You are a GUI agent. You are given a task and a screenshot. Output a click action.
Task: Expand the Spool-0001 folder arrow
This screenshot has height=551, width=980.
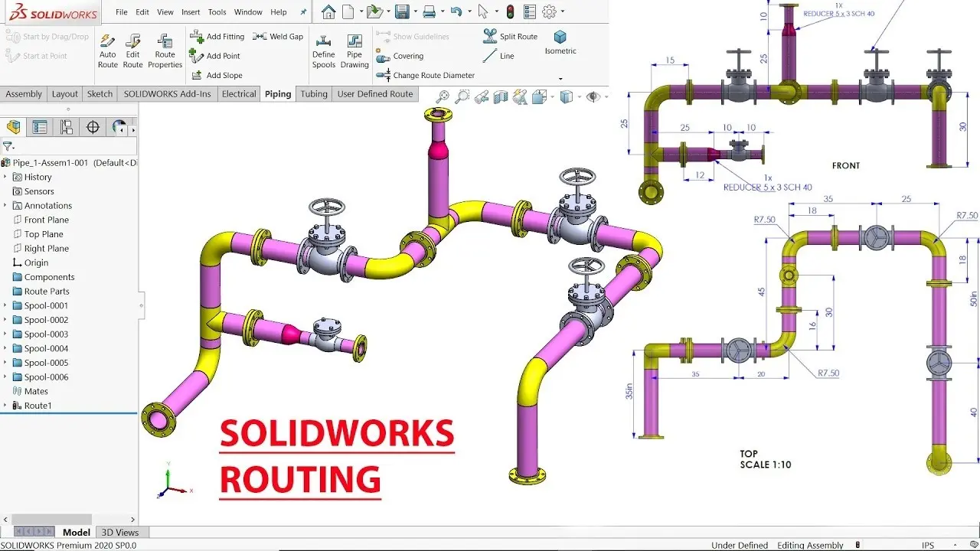click(x=5, y=305)
